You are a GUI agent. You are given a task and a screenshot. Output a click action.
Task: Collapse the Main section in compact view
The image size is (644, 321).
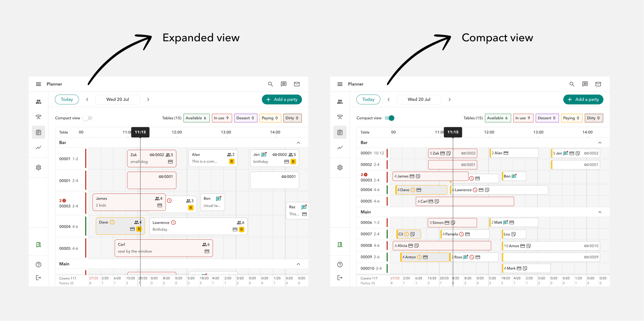(600, 212)
